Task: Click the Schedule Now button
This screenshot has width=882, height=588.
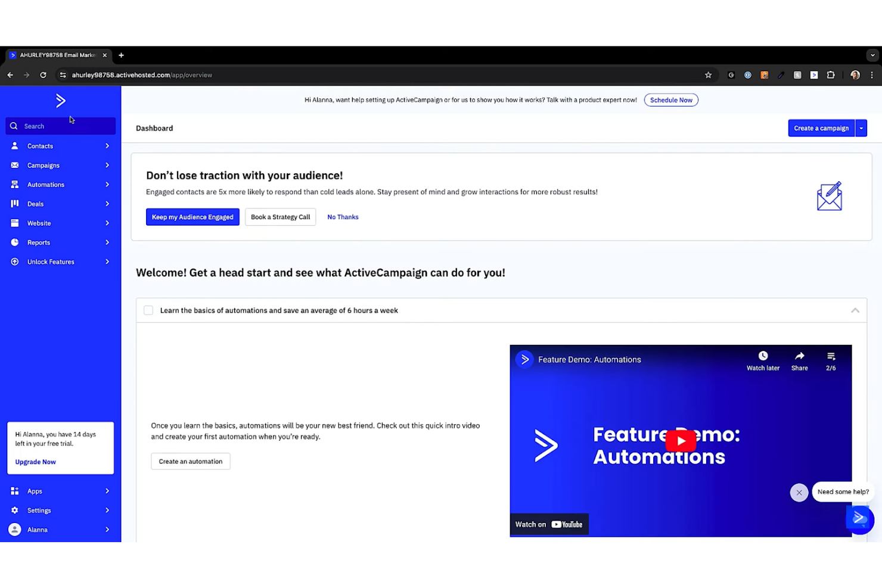Action: 671,100
